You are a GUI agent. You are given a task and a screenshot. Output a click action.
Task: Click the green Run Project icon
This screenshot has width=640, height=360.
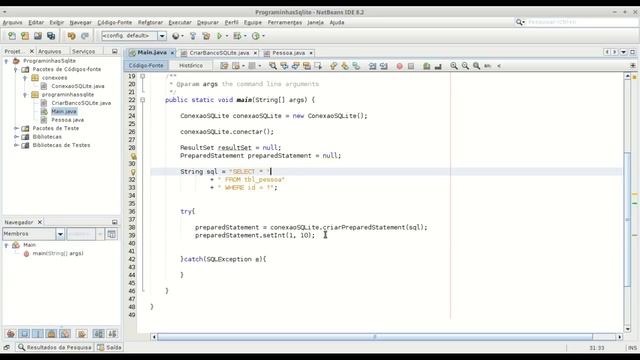click(x=220, y=36)
